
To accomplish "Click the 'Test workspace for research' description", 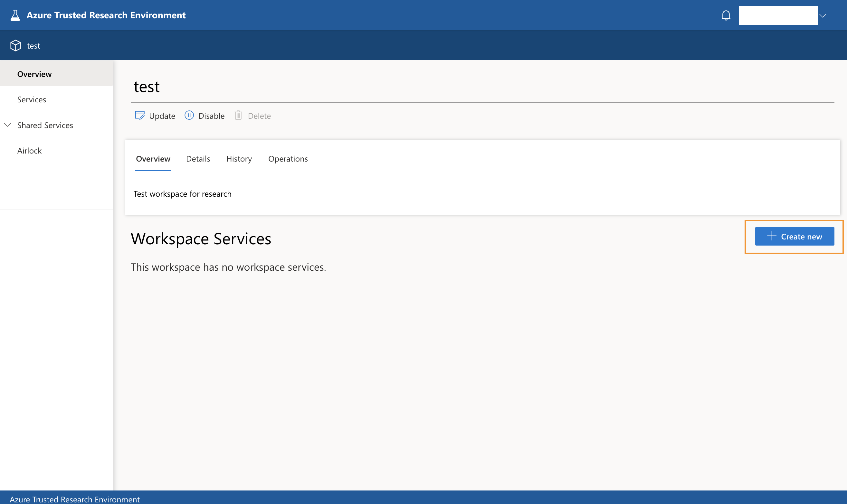I will coord(183,193).
